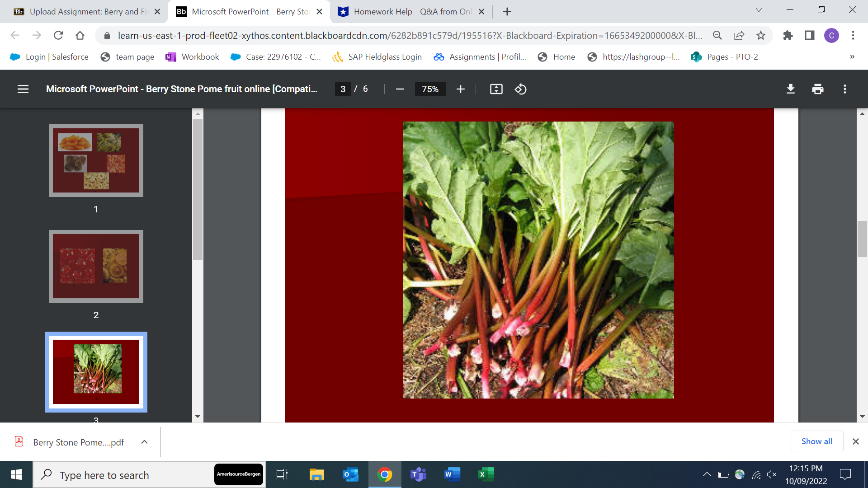Toggle Chrome side panel
868x488 pixels.
[x=809, y=35]
